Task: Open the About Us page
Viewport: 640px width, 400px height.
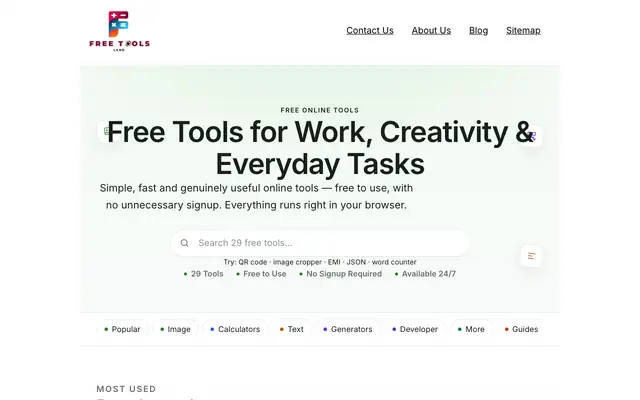Action: pos(431,31)
